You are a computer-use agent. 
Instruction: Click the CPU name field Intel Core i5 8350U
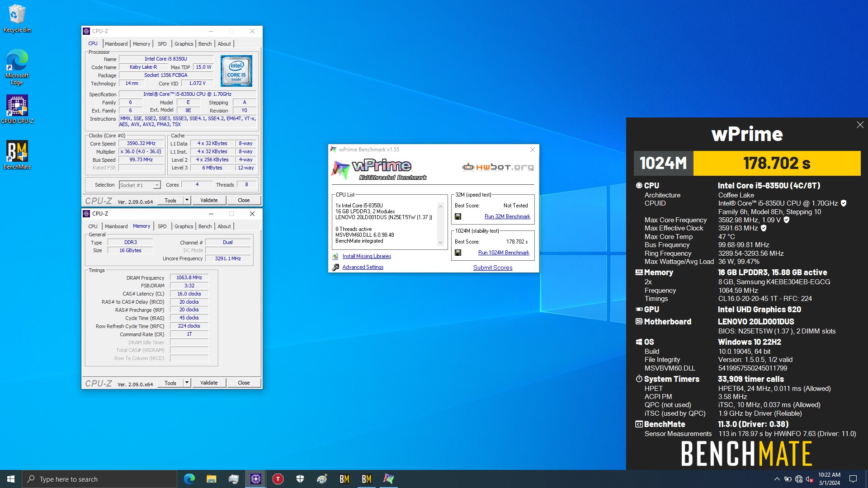pos(166,59)
